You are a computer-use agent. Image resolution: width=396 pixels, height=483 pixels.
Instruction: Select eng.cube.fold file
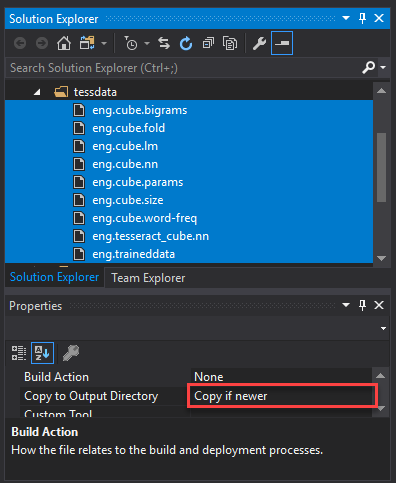129,128
